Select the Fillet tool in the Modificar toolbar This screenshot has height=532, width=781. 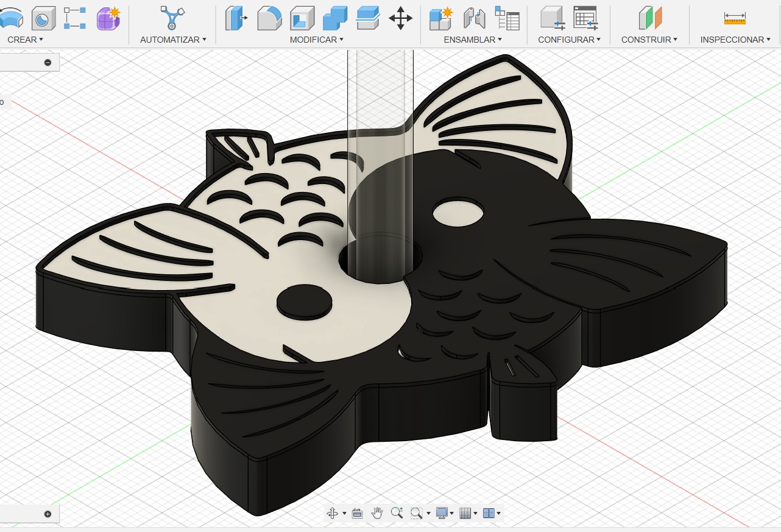pos(270,18)
